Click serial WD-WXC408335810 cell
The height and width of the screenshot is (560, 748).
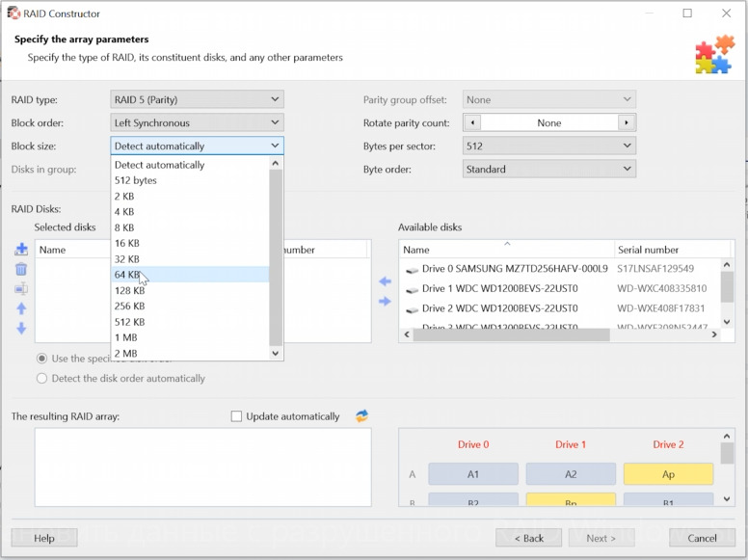(x=661, y=288)
